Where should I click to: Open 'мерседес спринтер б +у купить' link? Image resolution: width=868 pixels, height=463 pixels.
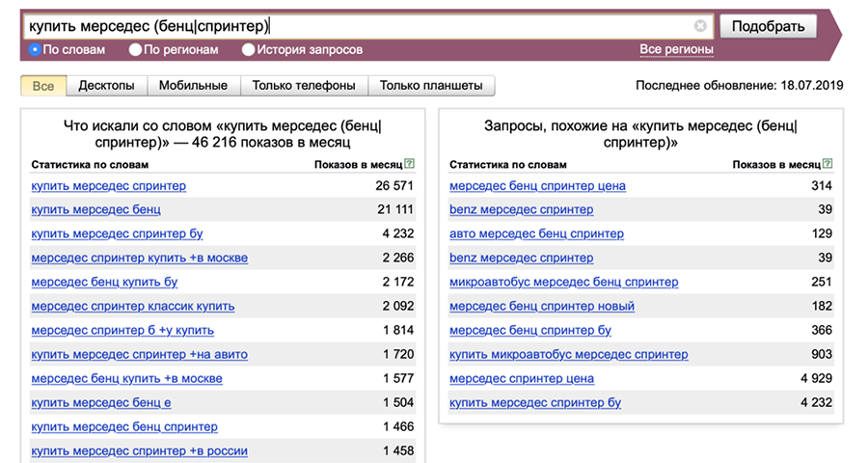[x=122, y=331]
